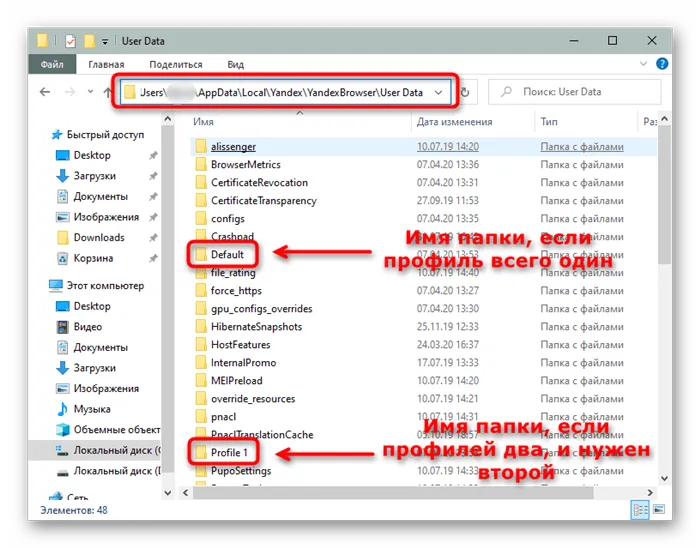Screen dimensions: 700x548
Task: Click the file list horizontal scrollbar
Action: pyautogui.click(x=393, y=493)
